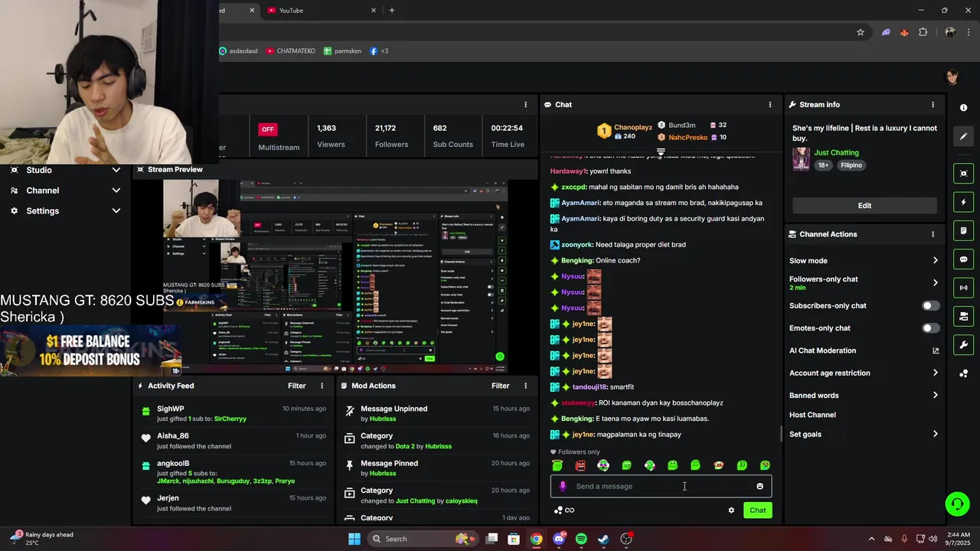Toggle the Multistream OFF badge
The height and width of the screenshot is (551, 980).
267,129
